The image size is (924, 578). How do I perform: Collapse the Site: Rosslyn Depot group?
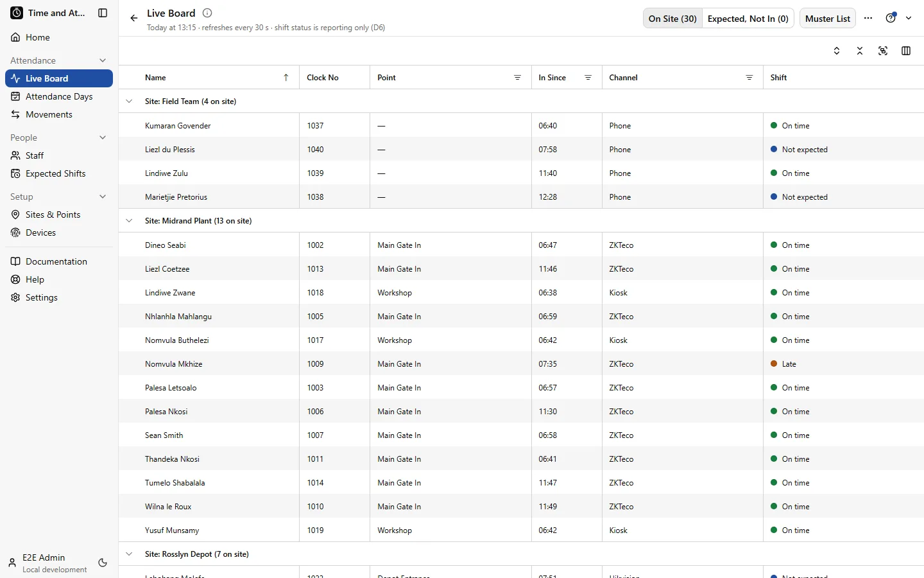129,554
